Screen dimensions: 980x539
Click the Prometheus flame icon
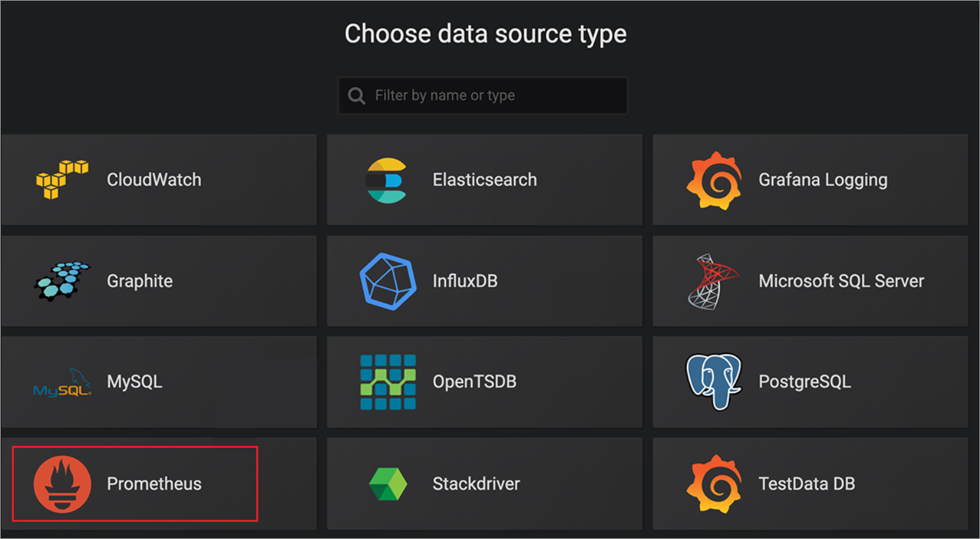[x=62, y=484]
